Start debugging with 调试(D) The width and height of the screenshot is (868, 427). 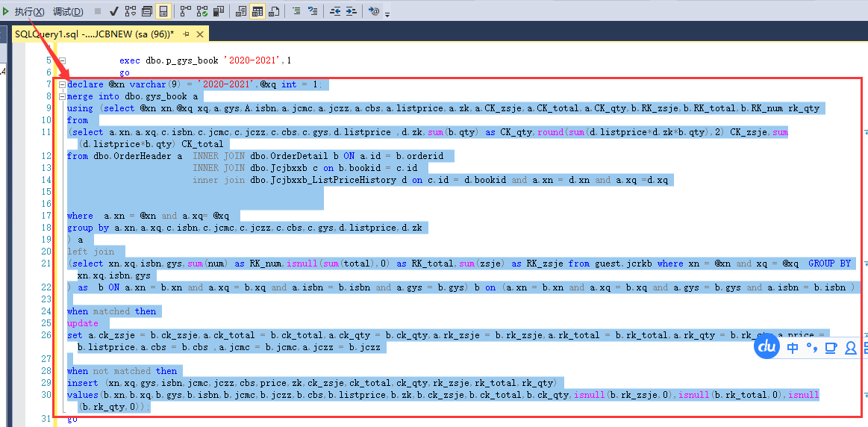(68, 12)
